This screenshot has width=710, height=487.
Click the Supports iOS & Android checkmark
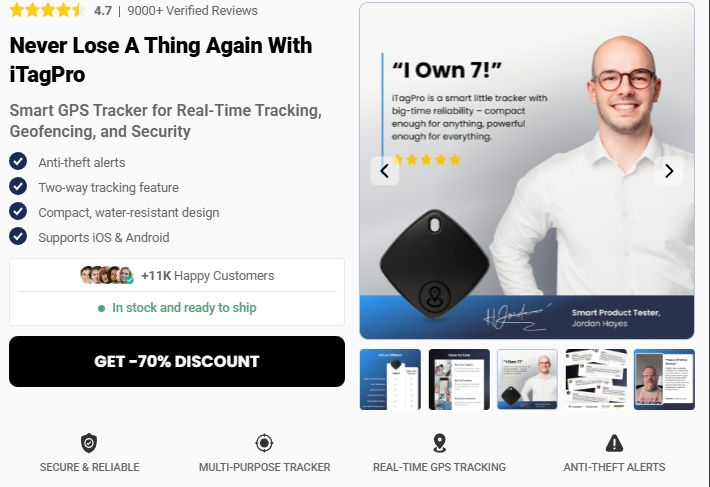click(18, 236)
